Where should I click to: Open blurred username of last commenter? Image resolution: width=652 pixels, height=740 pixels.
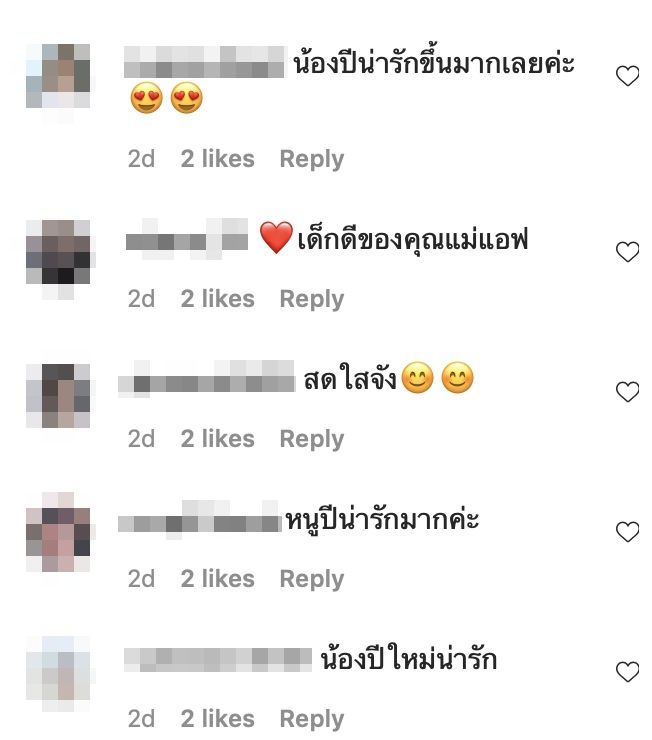point(218,660)
